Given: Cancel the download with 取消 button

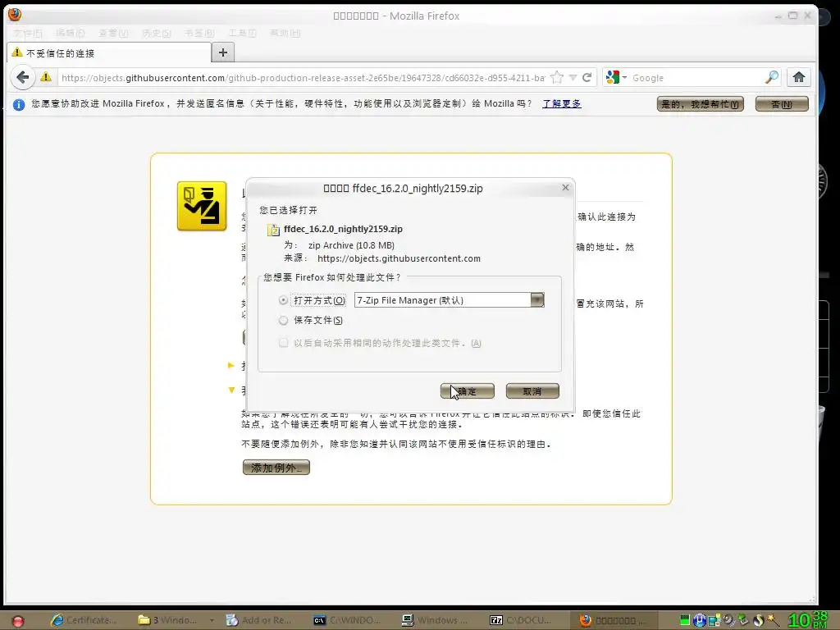Looking at the screenshot, I should [532, 391].
